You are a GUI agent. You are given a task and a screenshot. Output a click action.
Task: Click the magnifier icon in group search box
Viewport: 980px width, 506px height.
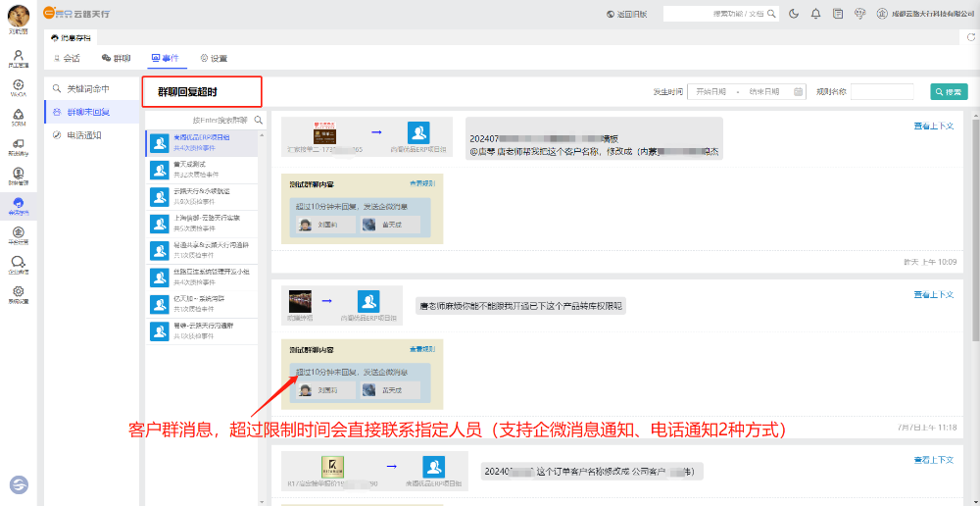258,120
